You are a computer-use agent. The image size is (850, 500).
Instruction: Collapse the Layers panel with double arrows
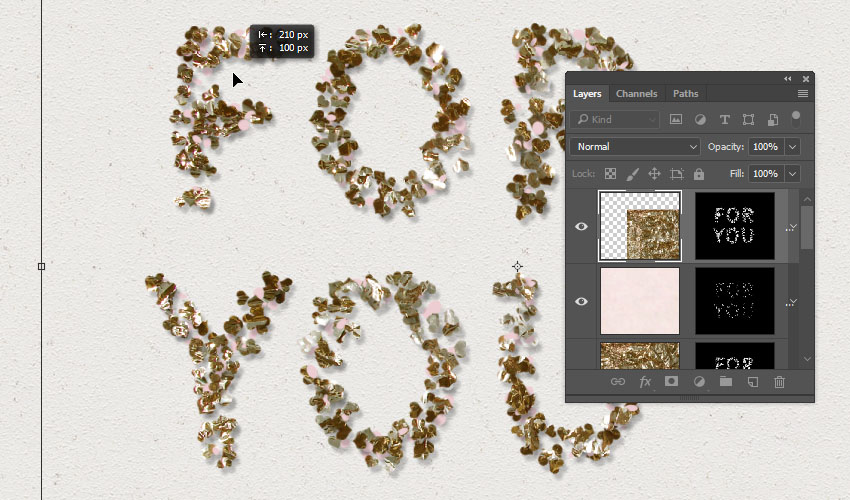click(788, 78)
